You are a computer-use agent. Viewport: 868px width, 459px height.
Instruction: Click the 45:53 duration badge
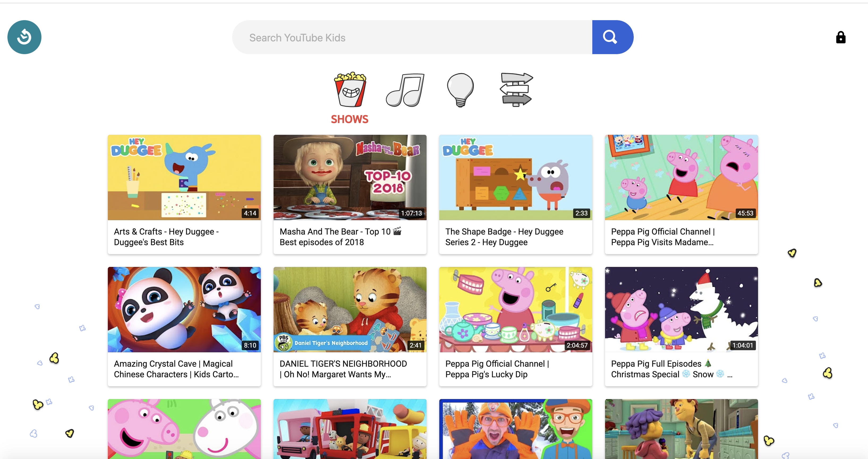click(745, 213)
